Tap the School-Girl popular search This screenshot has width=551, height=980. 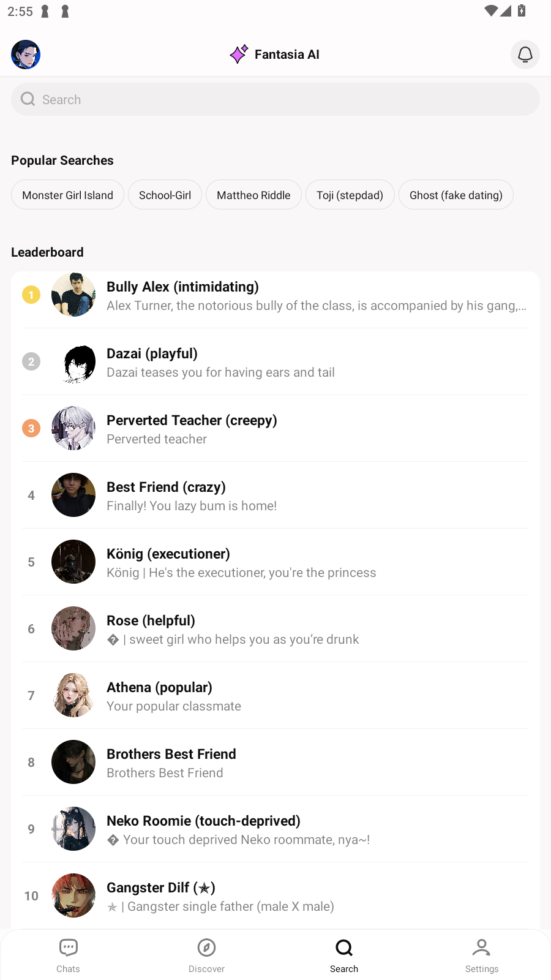click(x=165, y=195)
